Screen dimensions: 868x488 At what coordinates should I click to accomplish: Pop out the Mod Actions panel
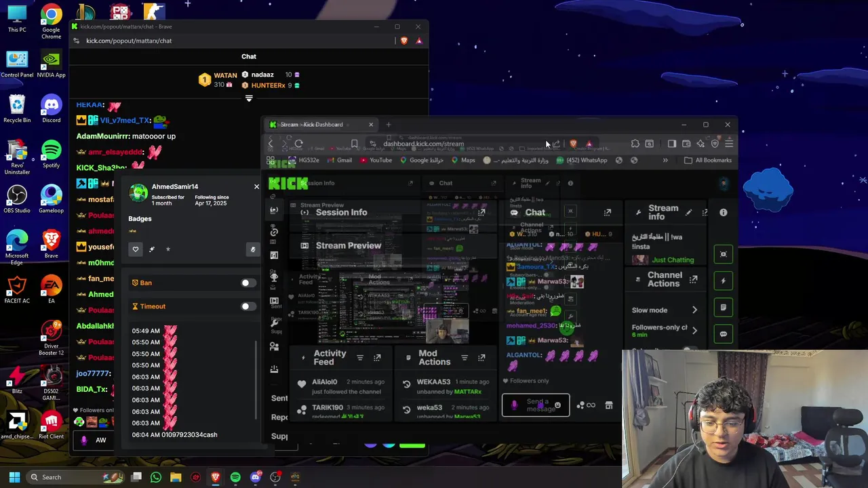(x=481, y=358)
